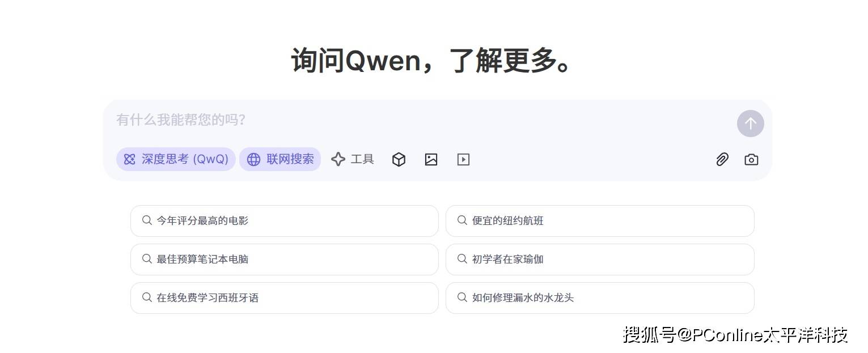Select suggestion 初学者在家瑜伽

coord(600,260)
